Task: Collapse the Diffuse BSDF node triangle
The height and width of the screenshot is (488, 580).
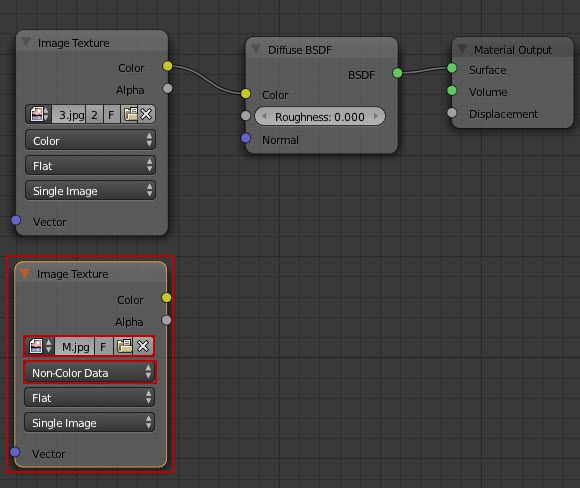Action: [x=256, y=49]
